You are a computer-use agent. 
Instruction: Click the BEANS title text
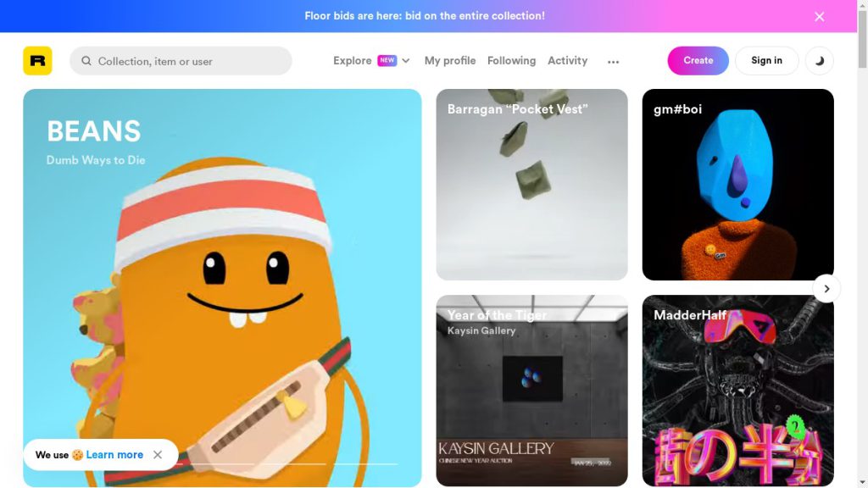[94, 131]
